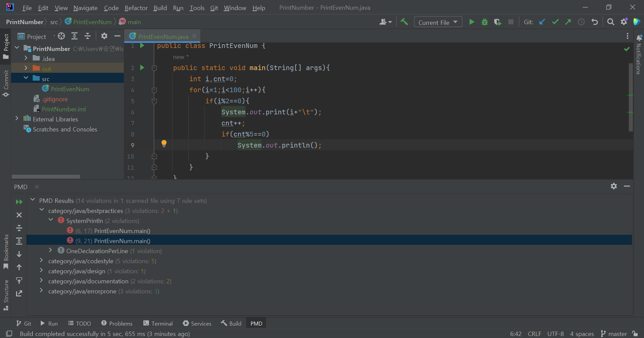Toggle file read-only lock in status bar
This screenshot has height=338, width=644.
[x=635, y=334]
